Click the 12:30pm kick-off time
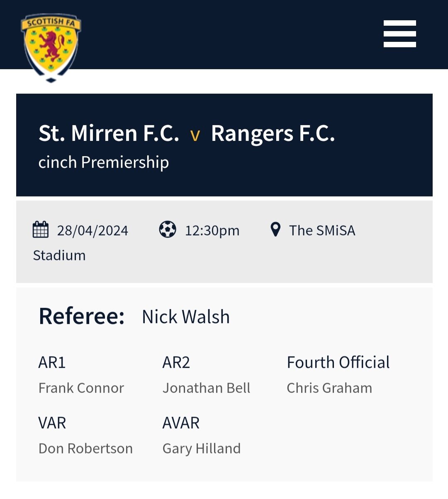This screenshot has width=448, height=499. pyautogui.click(x=212, y=231)
